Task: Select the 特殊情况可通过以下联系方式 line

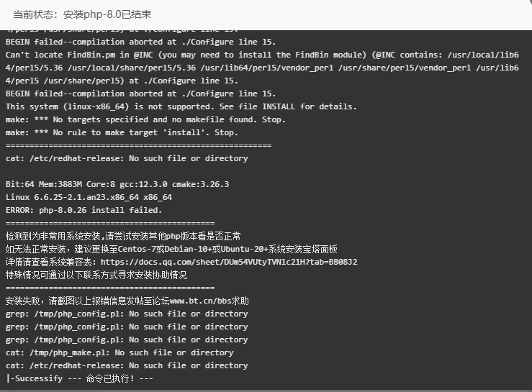Action: pos(96,275)
